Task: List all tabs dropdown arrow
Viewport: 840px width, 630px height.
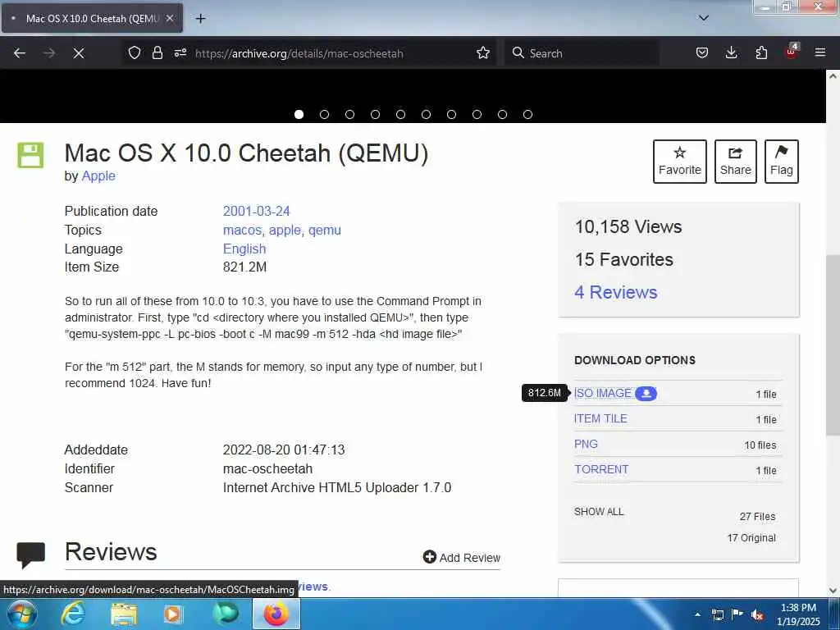Action: pos(704,18)
